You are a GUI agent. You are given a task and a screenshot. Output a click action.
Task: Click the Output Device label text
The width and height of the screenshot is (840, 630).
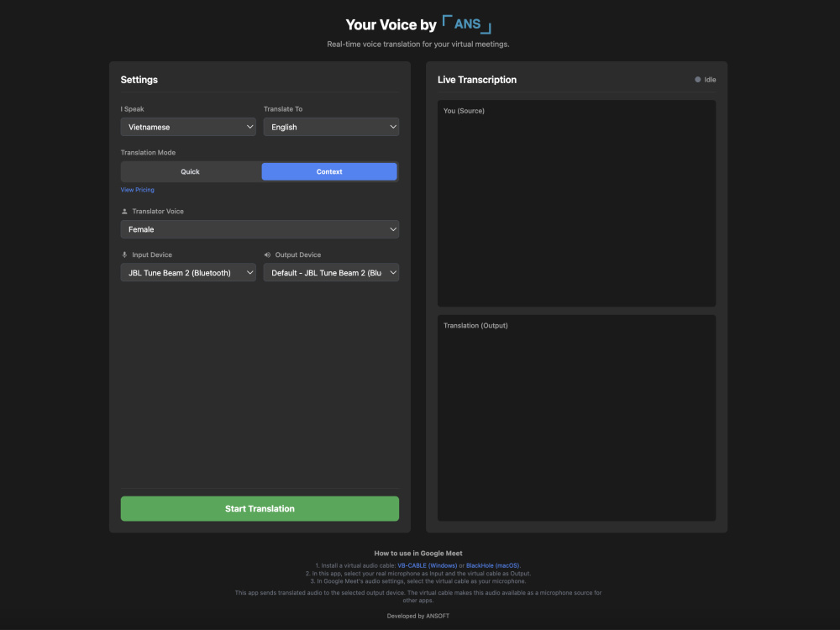point(298,255)
